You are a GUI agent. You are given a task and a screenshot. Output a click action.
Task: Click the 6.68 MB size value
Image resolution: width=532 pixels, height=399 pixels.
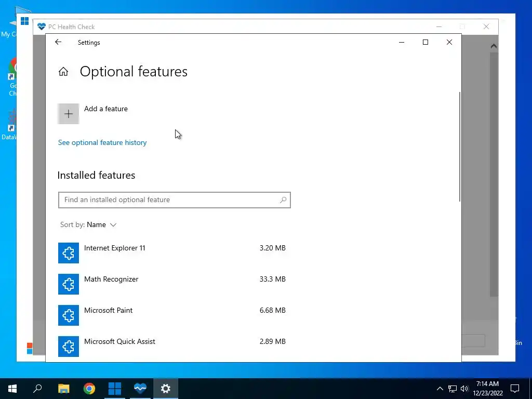(x=272, y=311)
